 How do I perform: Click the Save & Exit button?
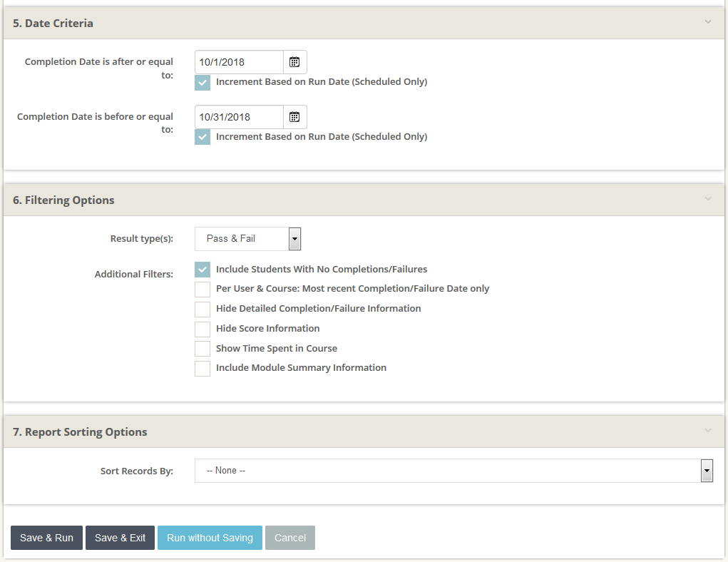(120, 538)
